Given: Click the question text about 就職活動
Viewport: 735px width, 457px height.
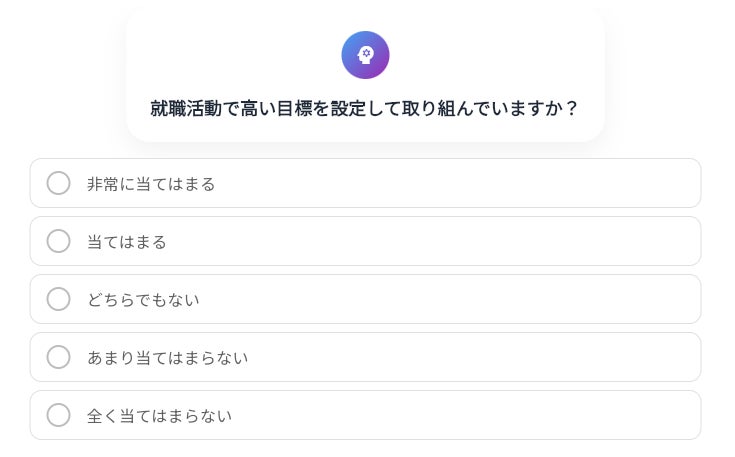Looking at the screenshot, I should point(364,109).
